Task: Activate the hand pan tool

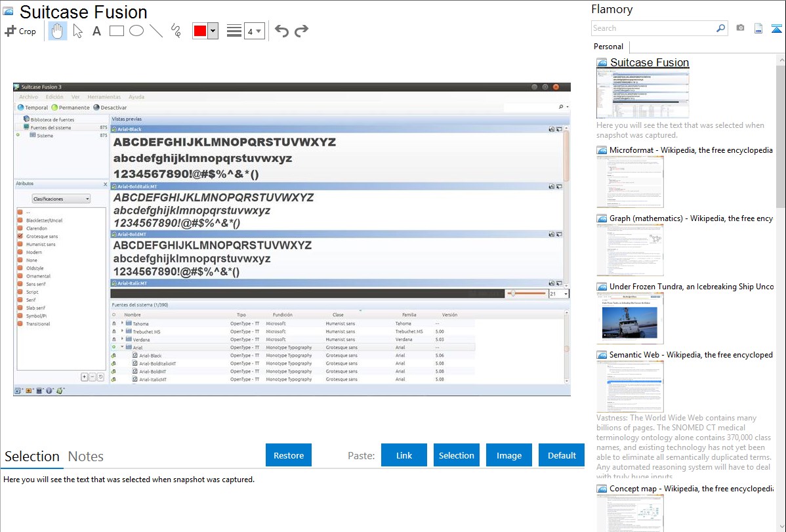Action: click(58, 31)
